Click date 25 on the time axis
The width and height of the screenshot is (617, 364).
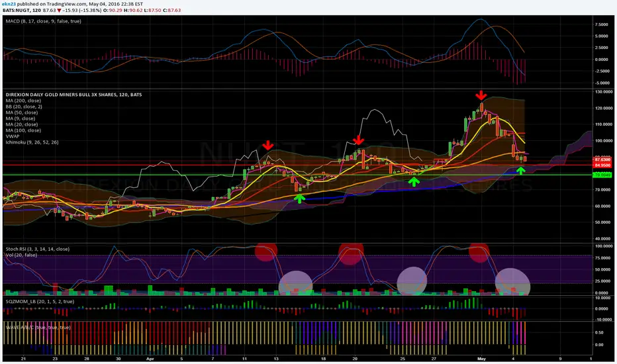pyautogui.click(x=403, y=359)
